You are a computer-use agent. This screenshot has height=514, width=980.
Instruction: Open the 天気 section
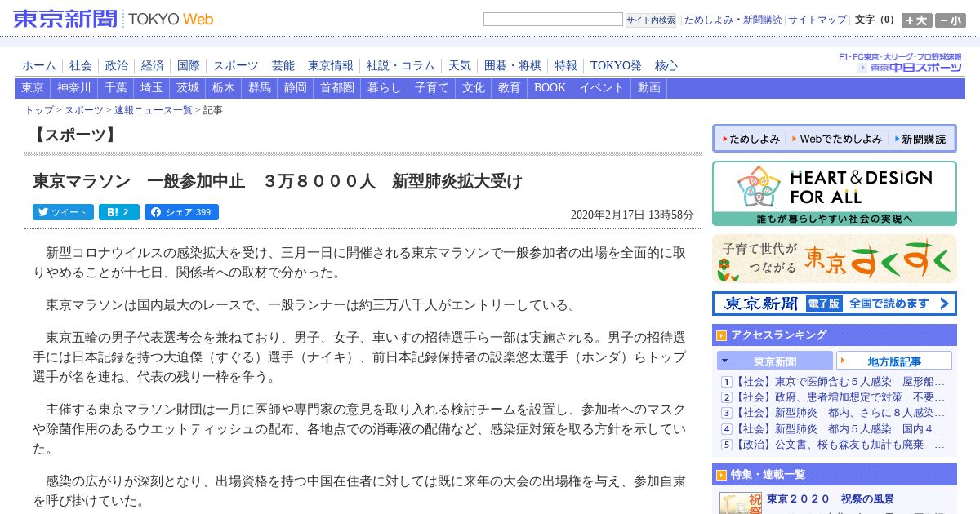point(460,66)
